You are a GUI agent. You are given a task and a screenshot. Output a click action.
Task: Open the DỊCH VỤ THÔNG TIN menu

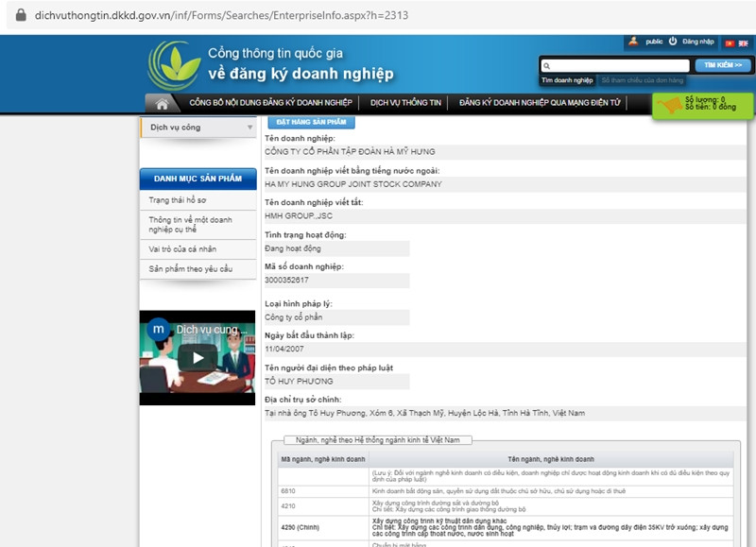tap(405, 103)
